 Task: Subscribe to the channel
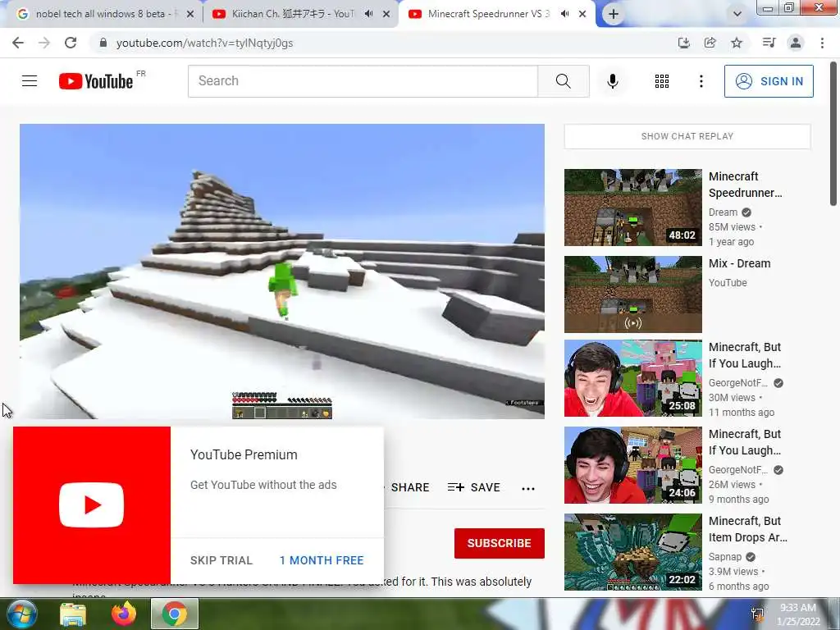click(x=500, y=543)
